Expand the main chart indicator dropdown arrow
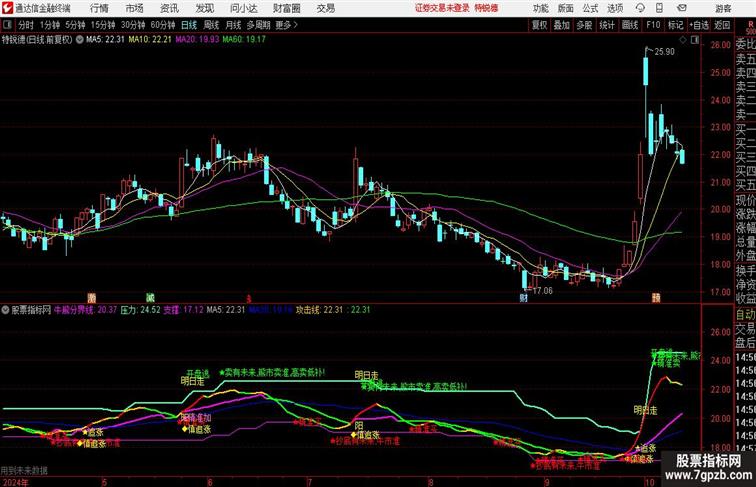Screen dimensions: 756x487 click(80, 40)
